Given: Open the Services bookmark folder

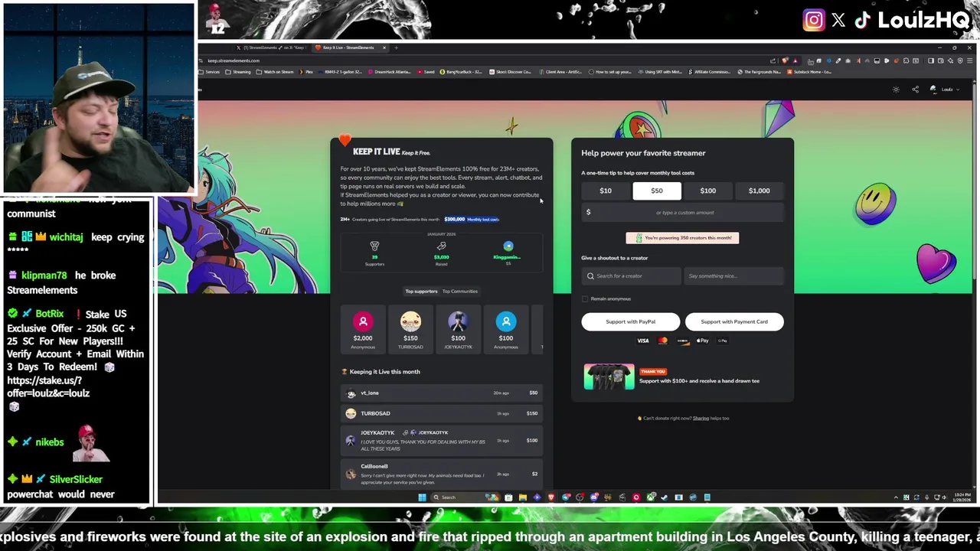Looking at the screenshot, I should (209, 72).
